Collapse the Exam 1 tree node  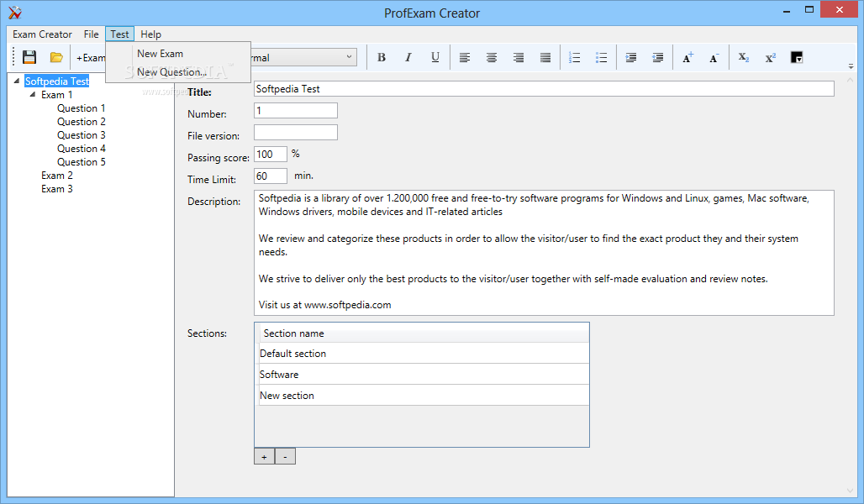pos(33,95)
